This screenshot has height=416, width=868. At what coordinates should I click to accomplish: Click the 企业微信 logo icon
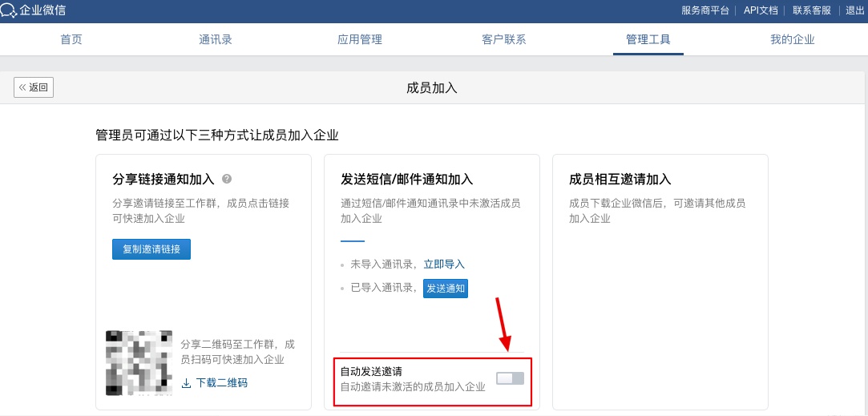(10, 10)
